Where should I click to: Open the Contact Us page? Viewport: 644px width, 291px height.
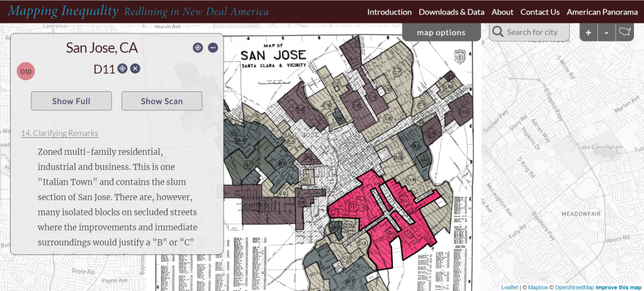point(539,12)
